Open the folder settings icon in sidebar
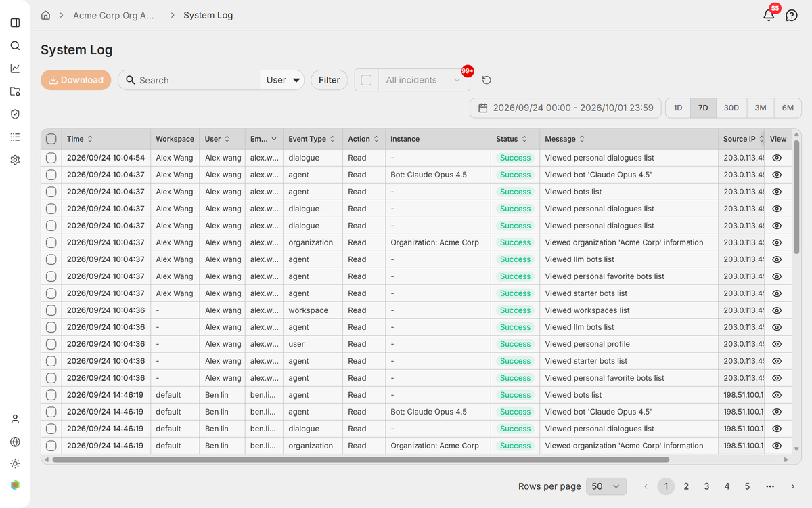 coord(15,91)
